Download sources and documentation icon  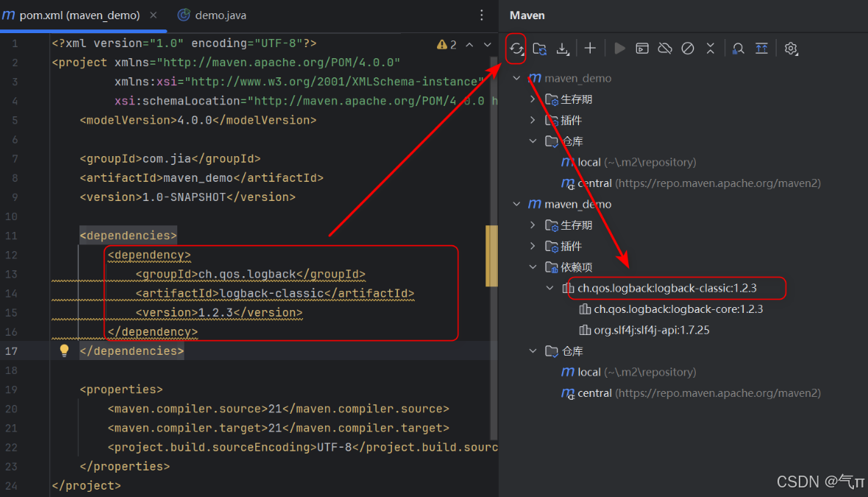pyautogui.click(x=563, y=49)
